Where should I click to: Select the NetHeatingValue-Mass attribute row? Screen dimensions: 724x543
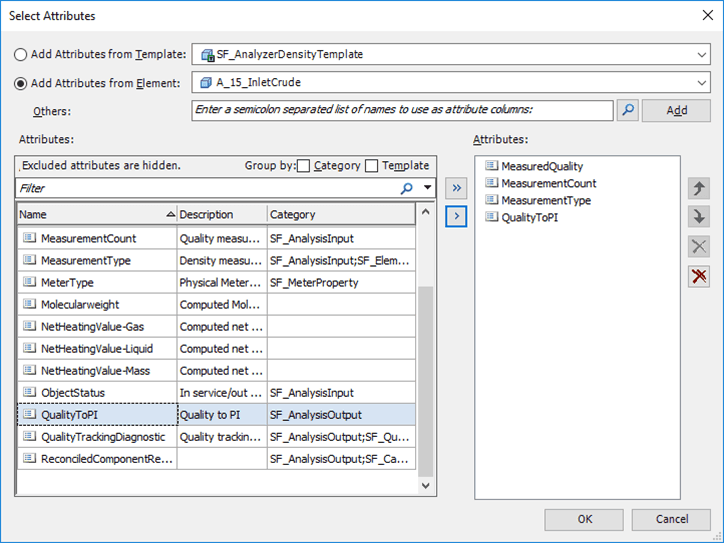(x=217, y=371)
